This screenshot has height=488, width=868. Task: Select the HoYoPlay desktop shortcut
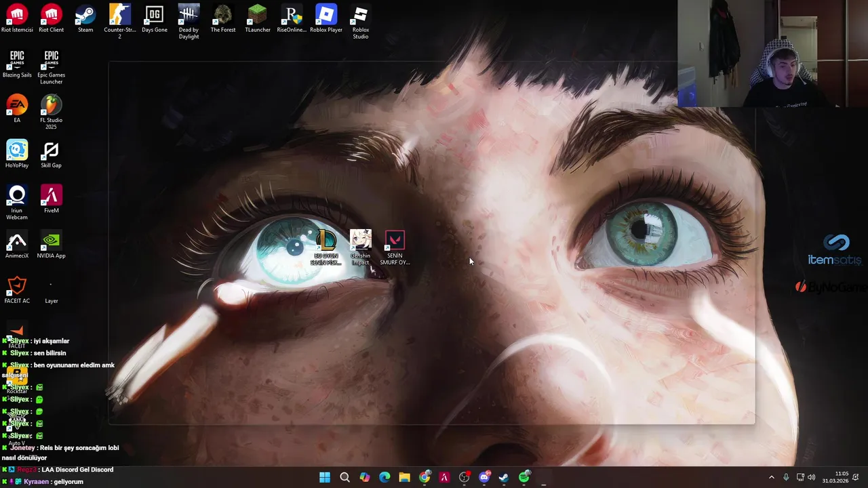point(17,155)
